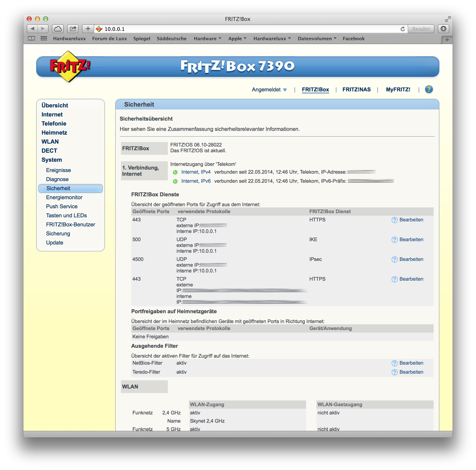Image resolution: width=476 pixels, height=470 pixels.
Task: Select Sicherheit submenu entry
Action: click(x=71, y=188)
